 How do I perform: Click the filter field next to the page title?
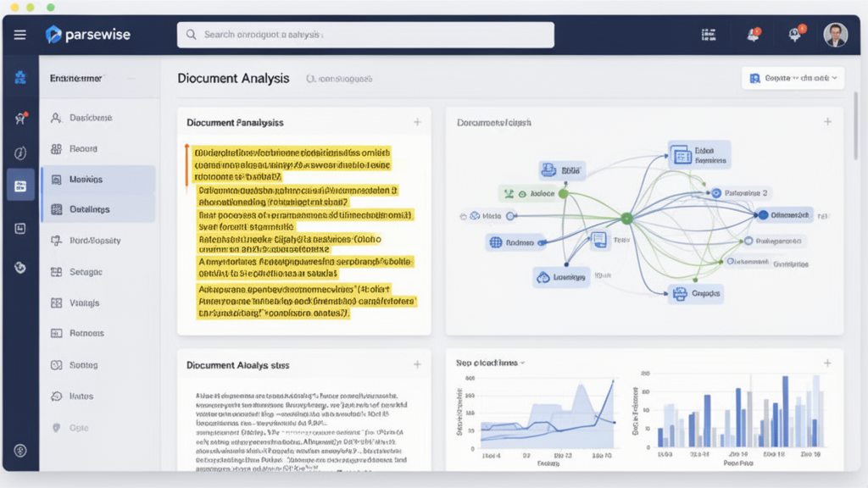coord(339,79)
